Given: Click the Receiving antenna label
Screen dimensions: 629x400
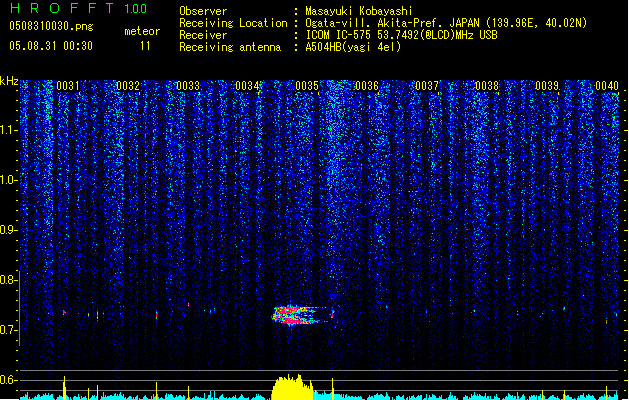Looking at the screenshot, I should click(230, 47).
